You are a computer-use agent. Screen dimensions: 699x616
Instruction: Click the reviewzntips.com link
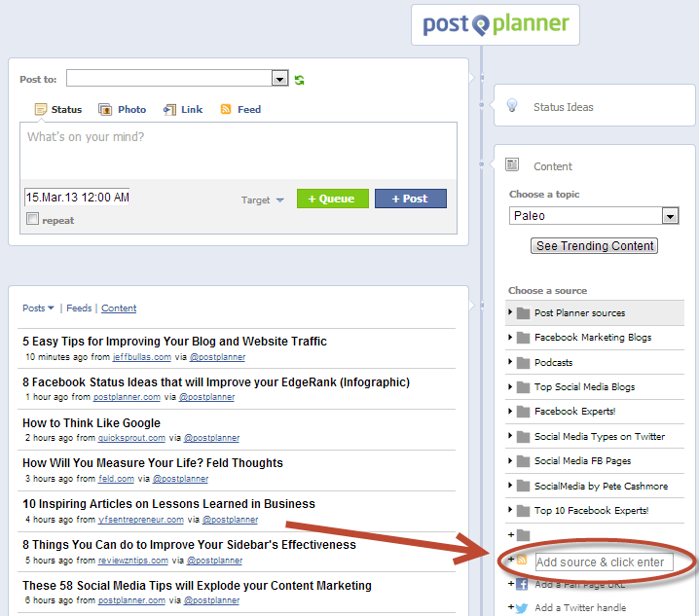click(x=132, y=561)
